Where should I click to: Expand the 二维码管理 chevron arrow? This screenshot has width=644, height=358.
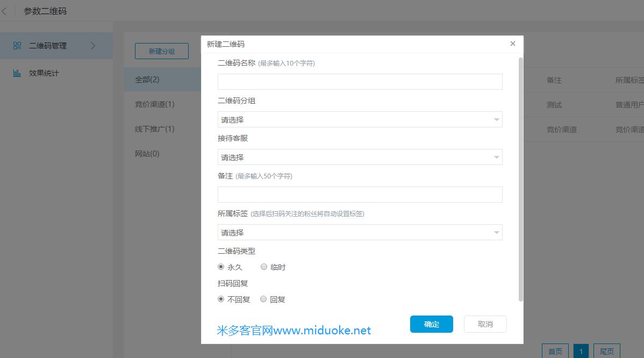(92, 46)
